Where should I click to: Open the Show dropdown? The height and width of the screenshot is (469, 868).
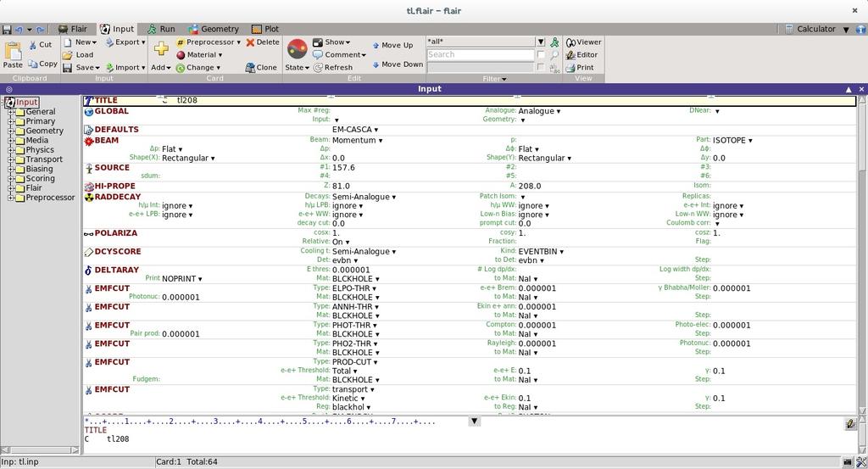pyautogui.click(x=331, y=42)
